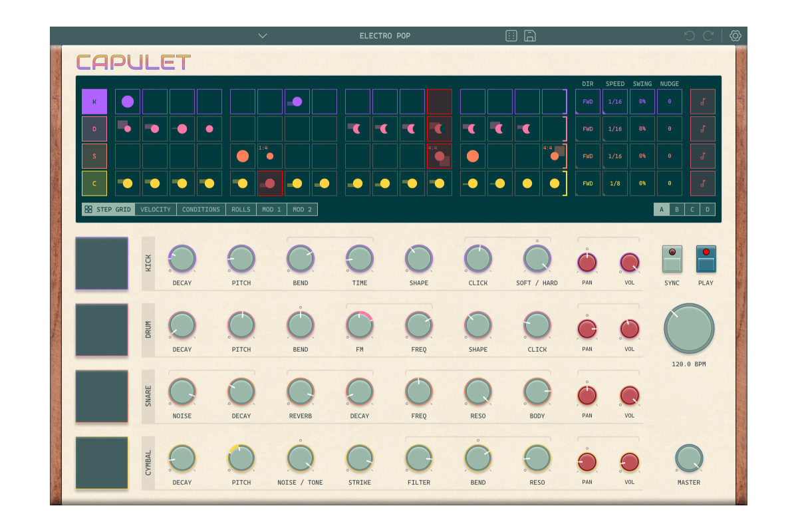Click the large BPM tempo knob
Viewport: 798px width, 532px height.
(x=689, y=329)
